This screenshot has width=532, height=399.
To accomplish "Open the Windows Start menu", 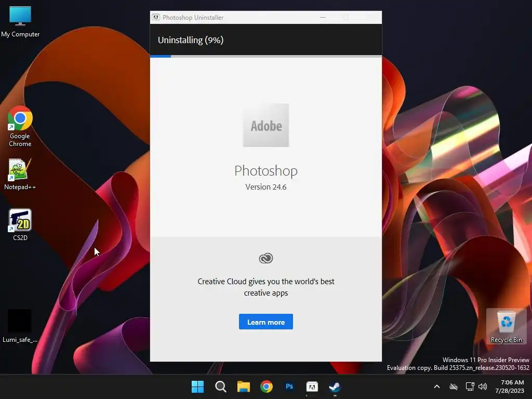I will (197, 387).
